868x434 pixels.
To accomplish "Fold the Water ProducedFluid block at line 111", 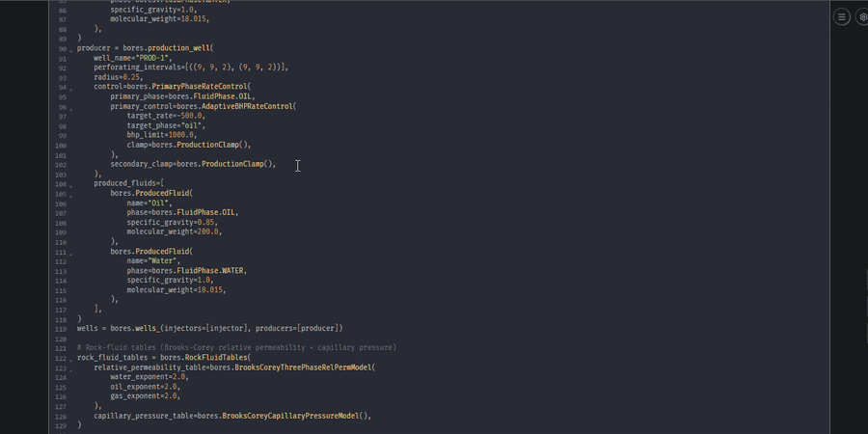I will pyautogui.click(x=70, y=253).
